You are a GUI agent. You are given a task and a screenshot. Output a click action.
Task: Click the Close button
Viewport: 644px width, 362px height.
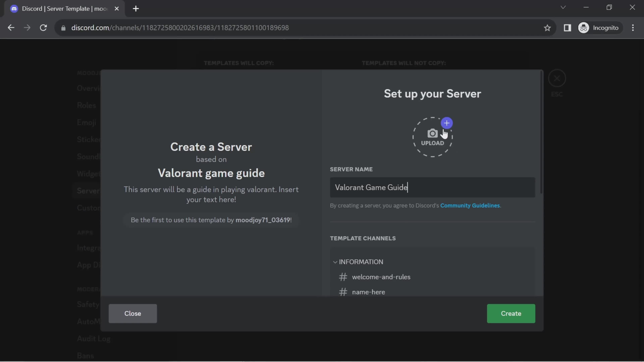[x=133, y=314]
